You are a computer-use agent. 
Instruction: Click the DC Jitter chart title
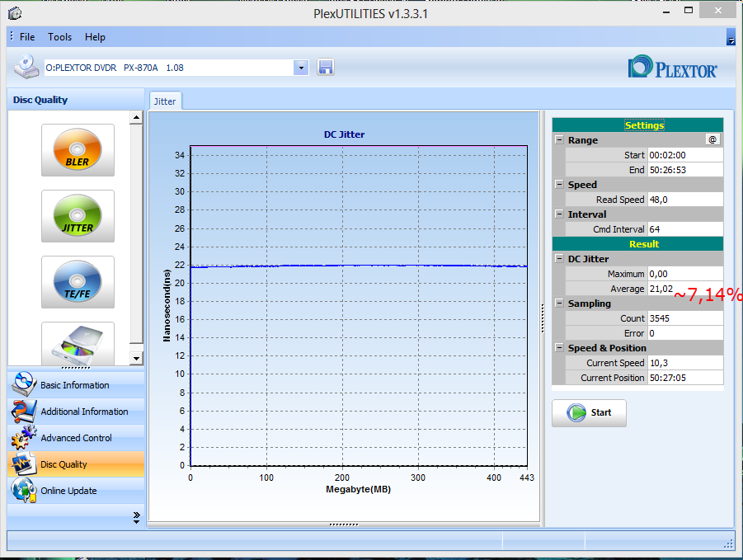tap(344, 134)
